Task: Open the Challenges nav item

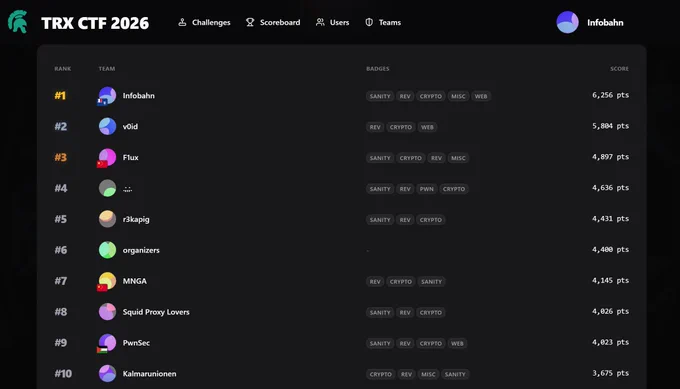Action: tap(204, 22)
